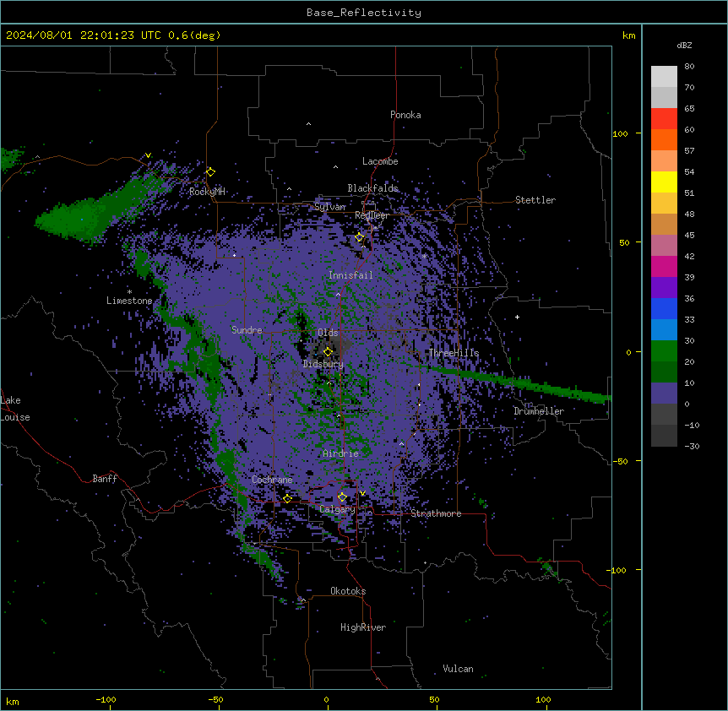
Task: Select the dark gray -10 to 0 dBZ swatch
Action: click(664, 415)
